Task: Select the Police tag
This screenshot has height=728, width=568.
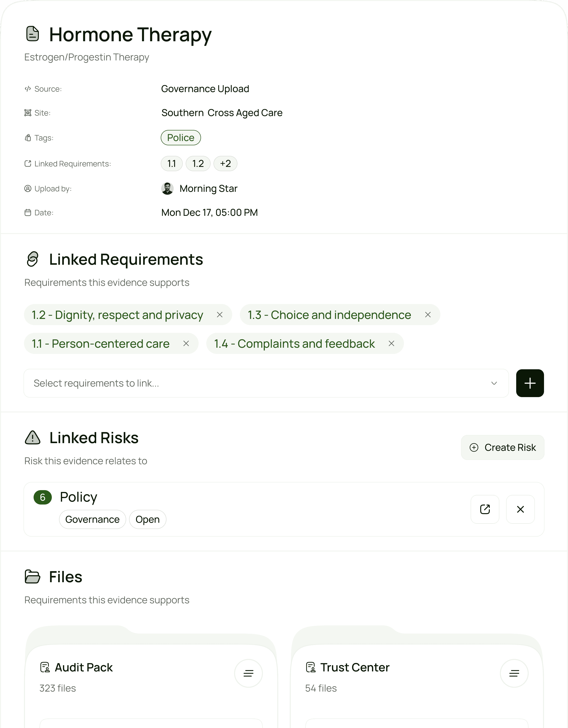Action: pos(180,137)
